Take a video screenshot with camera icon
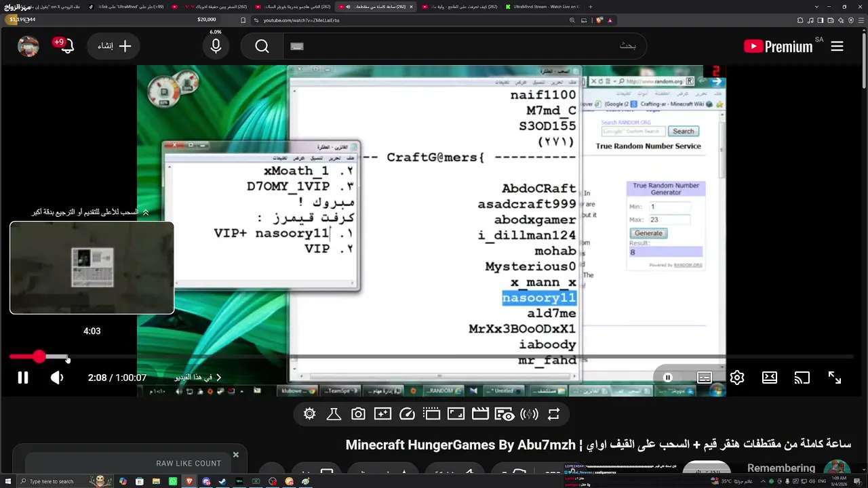 click(358, 414)
